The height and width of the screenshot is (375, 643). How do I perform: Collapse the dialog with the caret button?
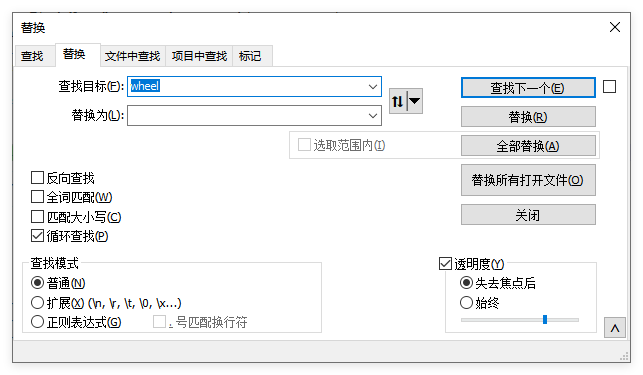tap(615, 328)
